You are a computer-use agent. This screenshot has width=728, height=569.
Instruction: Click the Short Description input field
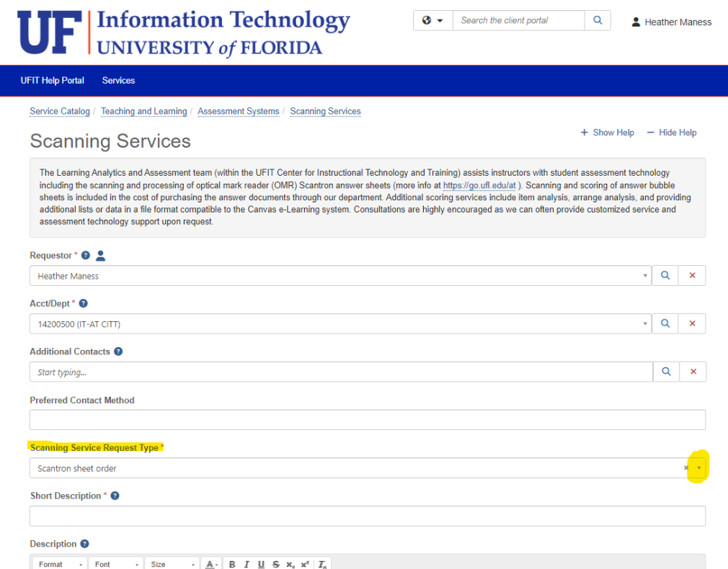point(368,516)
